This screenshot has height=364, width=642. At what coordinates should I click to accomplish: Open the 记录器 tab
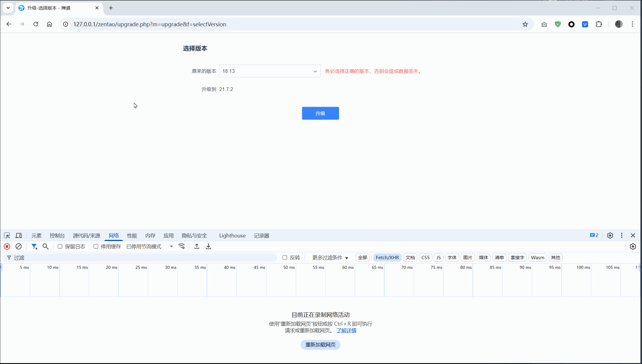(262, 236)
